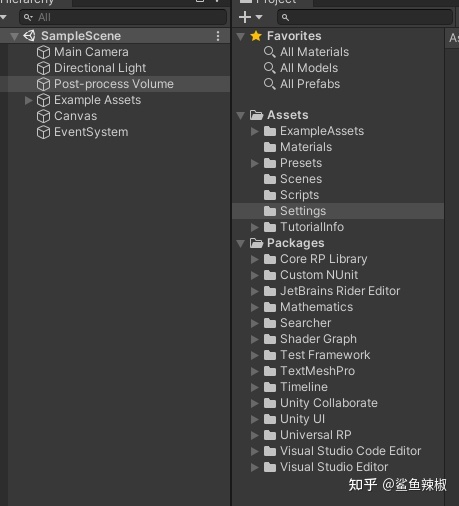The height and width of the screenshot is (506, 459).
Task: Select the Materials folder label
Action: pyautogui.click(x=306, y=147)
